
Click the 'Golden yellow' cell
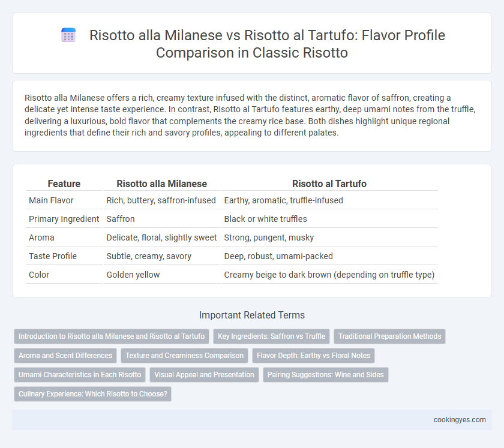pyautogui.click(x=161, y=275)
